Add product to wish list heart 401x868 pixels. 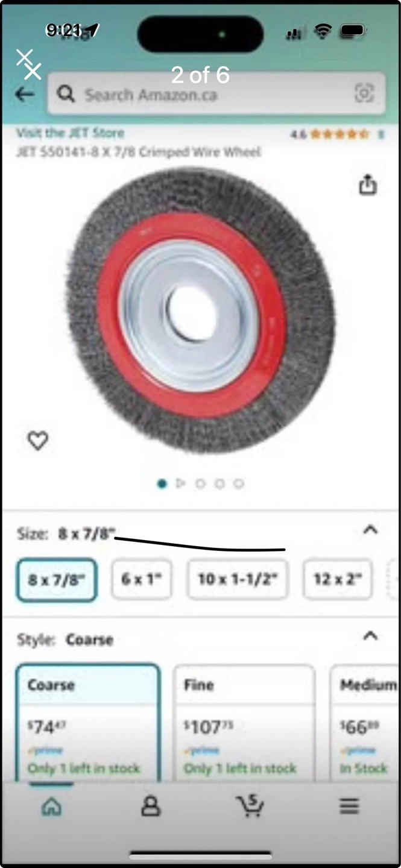click(38, 441)
